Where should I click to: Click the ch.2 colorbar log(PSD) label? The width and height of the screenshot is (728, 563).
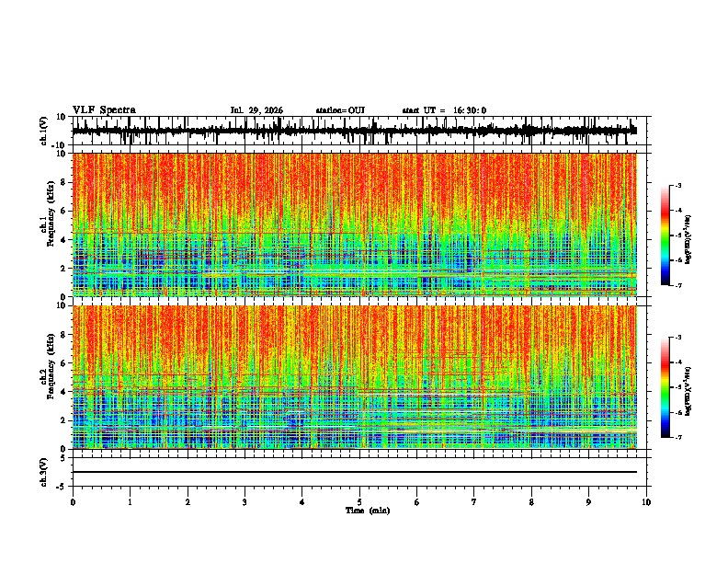click(x=688, y=391)
